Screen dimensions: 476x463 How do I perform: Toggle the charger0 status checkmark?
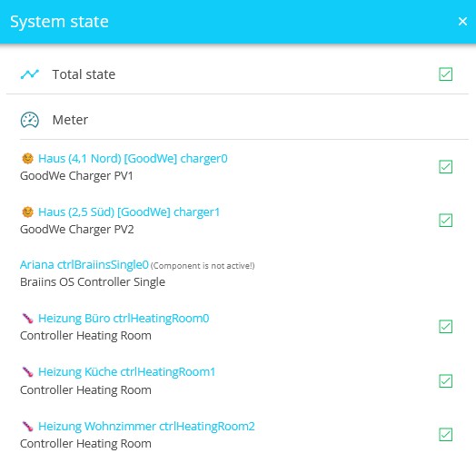pyautogui.click(x=446, y=166)
